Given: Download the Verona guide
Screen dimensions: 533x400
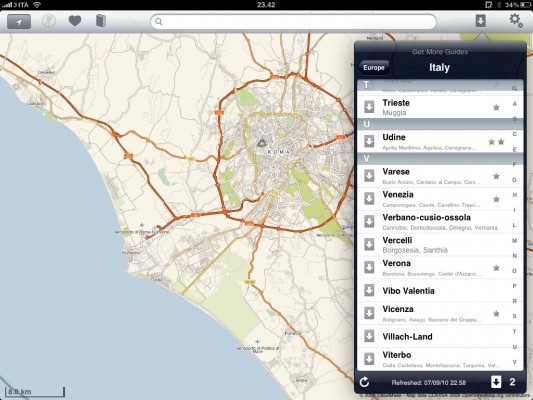Looking at the screenshot, I should (x=369, y=267).
